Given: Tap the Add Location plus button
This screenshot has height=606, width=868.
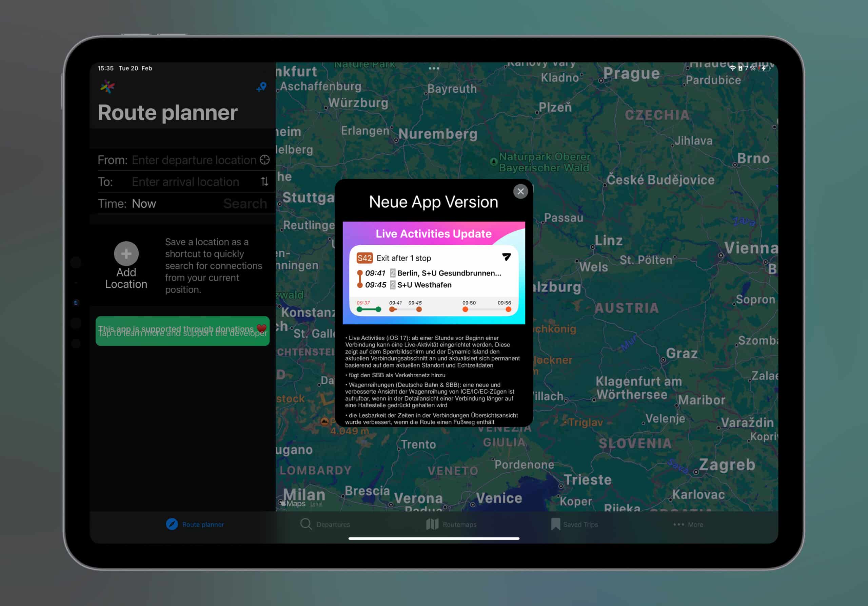Looking at the screenshot, I should pos(126,253).
